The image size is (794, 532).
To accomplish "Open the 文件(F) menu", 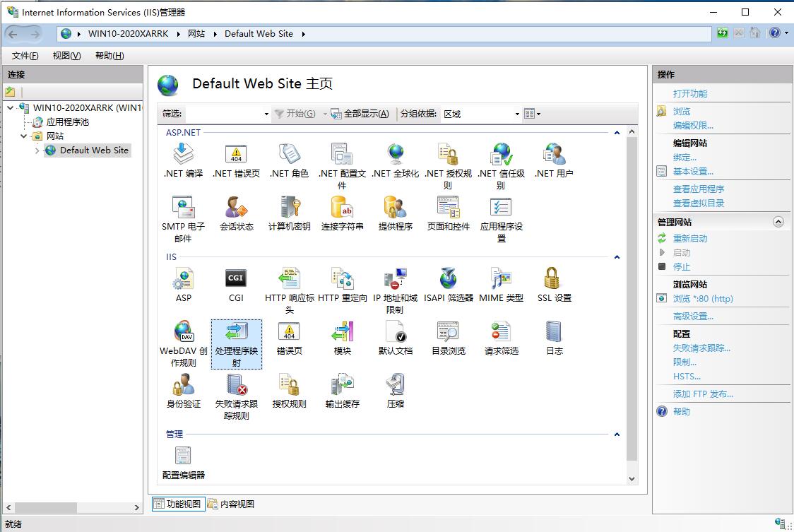I will point(25,56).
